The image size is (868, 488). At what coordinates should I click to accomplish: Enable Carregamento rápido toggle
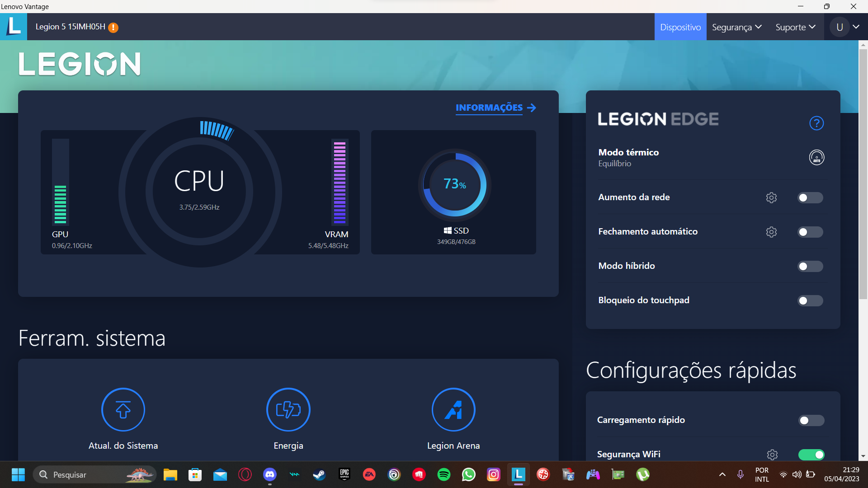pyautogui.click(x=811, y=420)
